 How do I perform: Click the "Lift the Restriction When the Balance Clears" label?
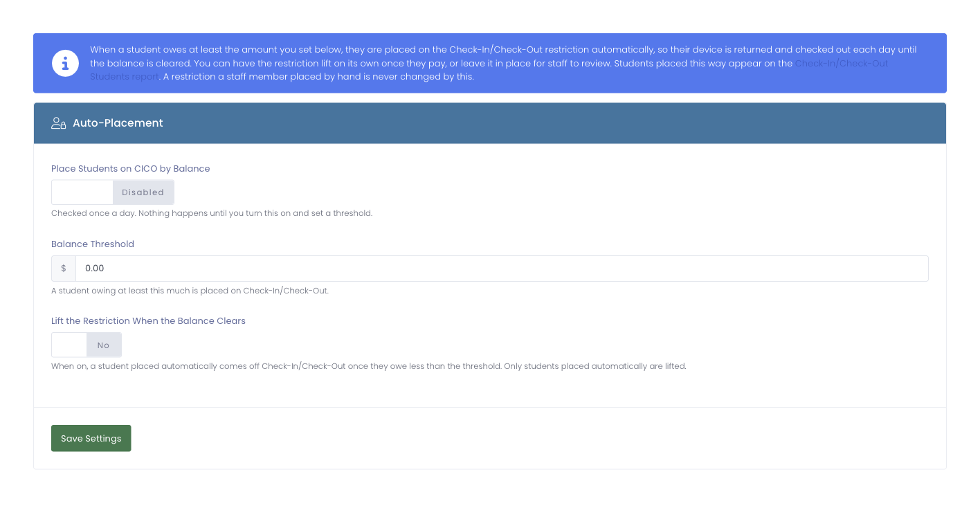[149, 320]
